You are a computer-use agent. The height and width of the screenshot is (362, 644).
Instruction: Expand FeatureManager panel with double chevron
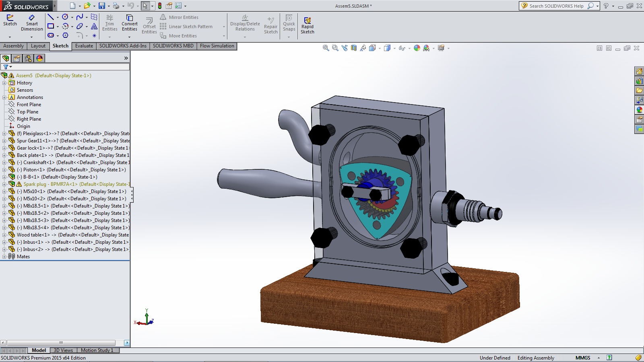coord(126,58)
